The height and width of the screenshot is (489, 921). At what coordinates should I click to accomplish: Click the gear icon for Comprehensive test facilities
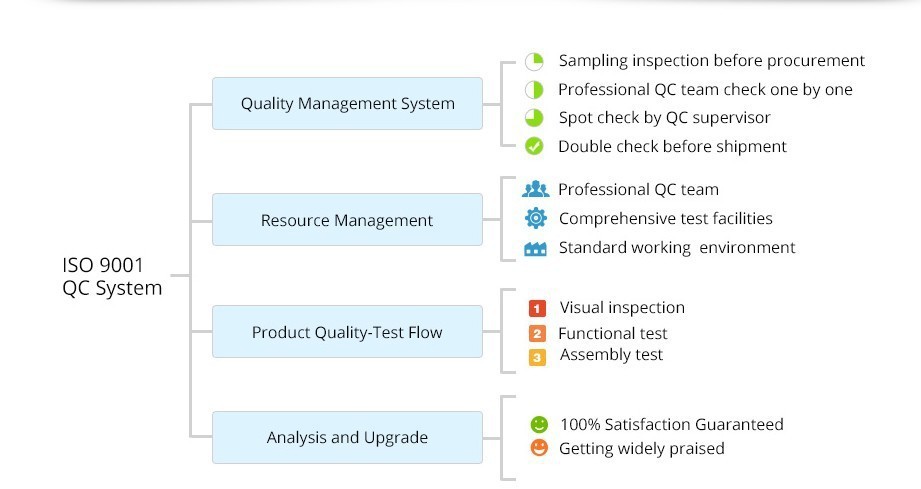pyautogui.click(x=536, y=218)
